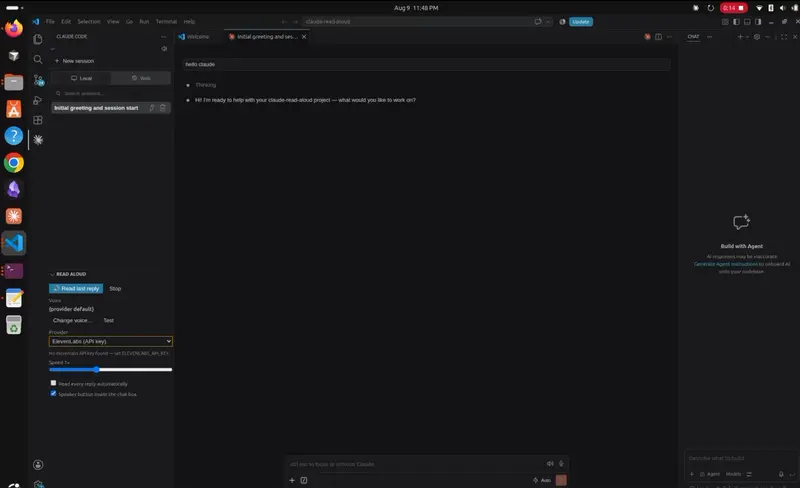Click the Read last reply button
Screen dimensions: 800x488
pos(76,288)
